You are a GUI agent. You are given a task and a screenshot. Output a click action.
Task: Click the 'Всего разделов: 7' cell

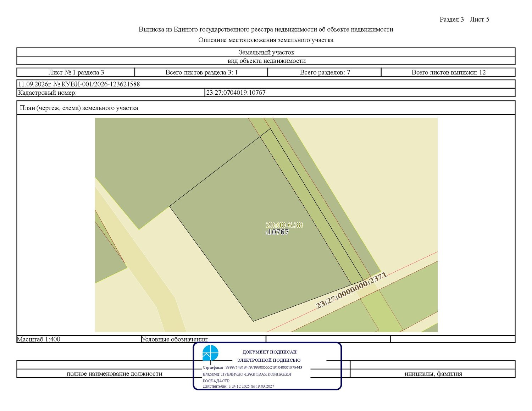(325, 72)
